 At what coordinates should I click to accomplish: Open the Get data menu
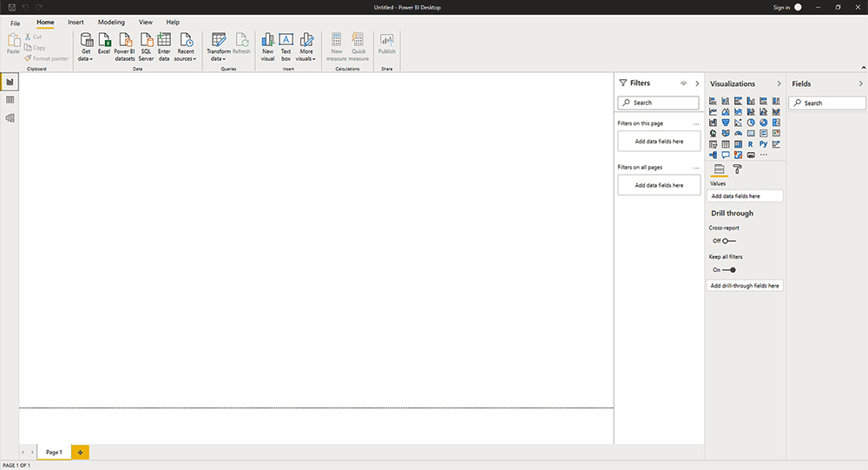click(86, 47)
